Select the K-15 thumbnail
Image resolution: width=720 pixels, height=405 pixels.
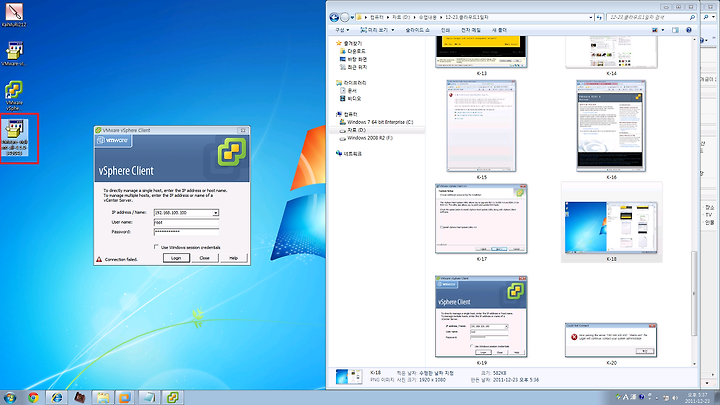(x=481, y=129)
